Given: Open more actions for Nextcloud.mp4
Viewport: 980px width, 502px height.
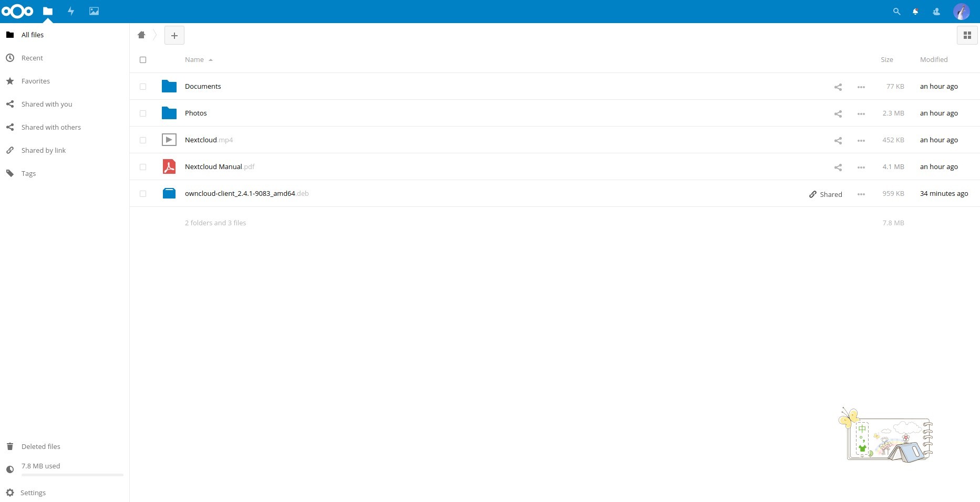Looking at the screenshot, I should point(861,141).
